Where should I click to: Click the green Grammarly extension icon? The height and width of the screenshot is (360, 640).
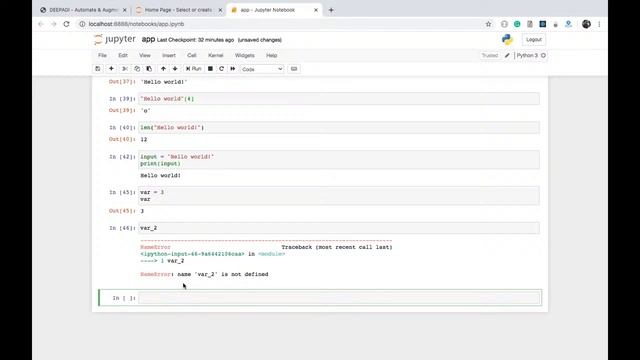(x=517, y=24)
